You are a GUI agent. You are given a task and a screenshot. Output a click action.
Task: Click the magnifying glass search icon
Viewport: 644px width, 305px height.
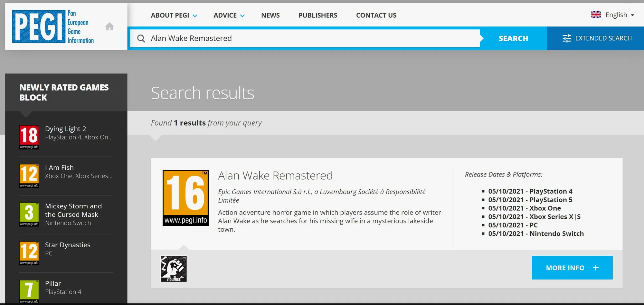(141, 39)
